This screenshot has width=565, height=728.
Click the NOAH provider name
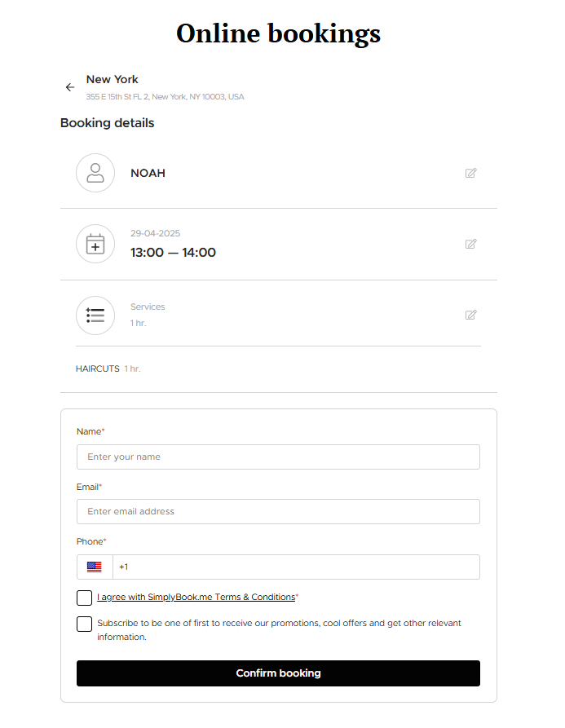click(x=148, y=173)
